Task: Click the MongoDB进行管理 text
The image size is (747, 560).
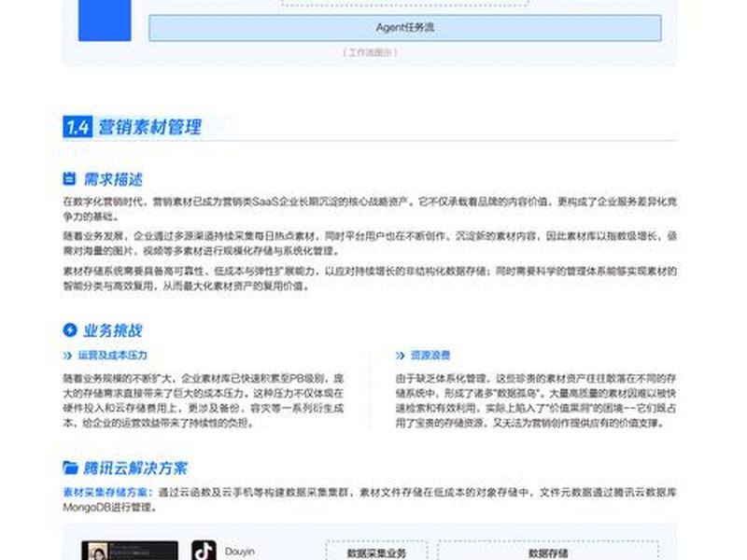Action: [110, 507]
